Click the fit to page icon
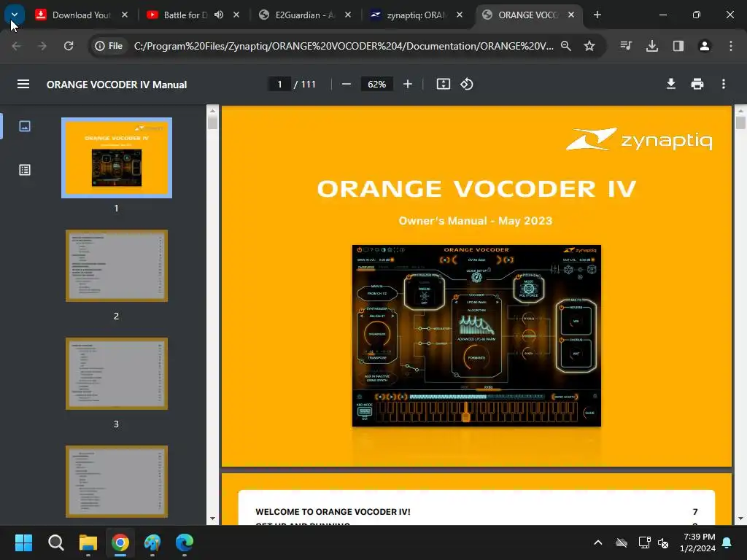The image size is (747, 560). (444, 85)
